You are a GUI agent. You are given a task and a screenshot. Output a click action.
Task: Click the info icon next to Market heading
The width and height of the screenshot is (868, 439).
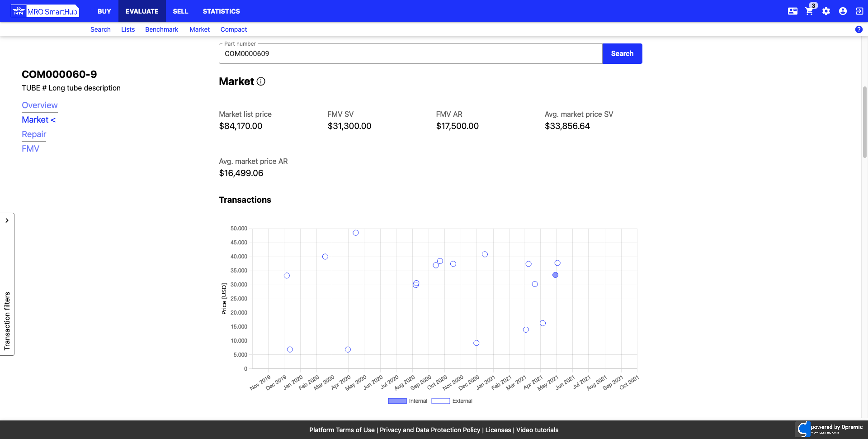tap(261, 81)
